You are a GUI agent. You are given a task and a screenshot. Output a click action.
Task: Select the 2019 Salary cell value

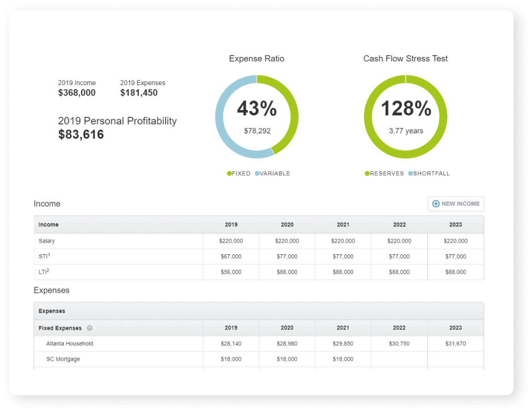(231, 241)
